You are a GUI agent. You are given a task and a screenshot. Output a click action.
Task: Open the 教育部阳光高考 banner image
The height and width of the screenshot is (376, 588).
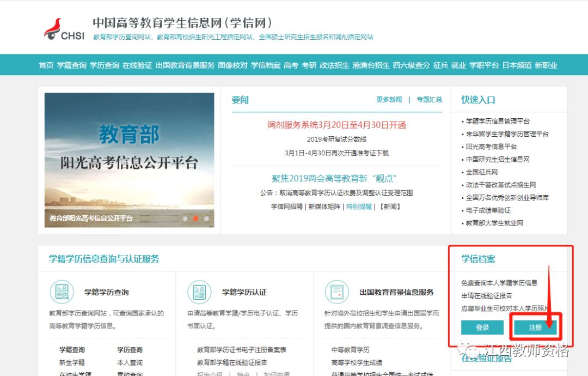pos(129,160)
